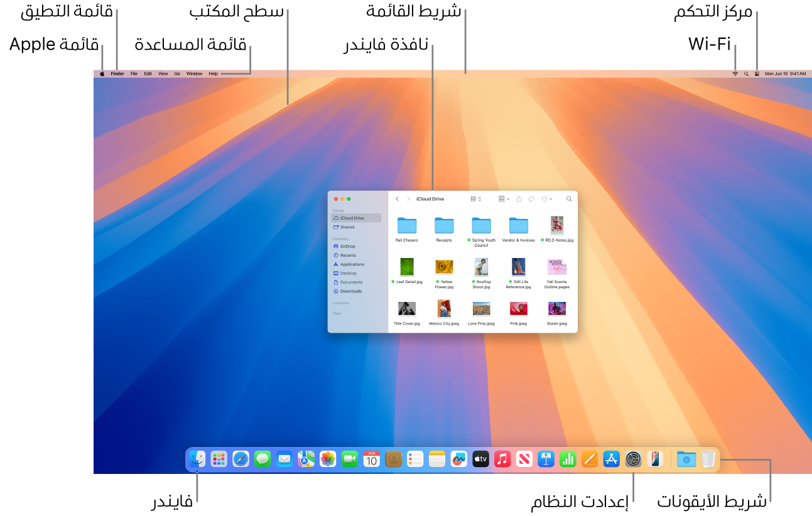Open Keynote from the Dock
Screen dimensions: 812x516
546,459
